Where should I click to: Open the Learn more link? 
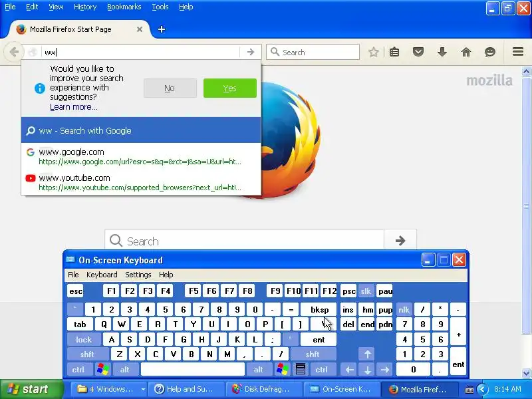point(74,107)
